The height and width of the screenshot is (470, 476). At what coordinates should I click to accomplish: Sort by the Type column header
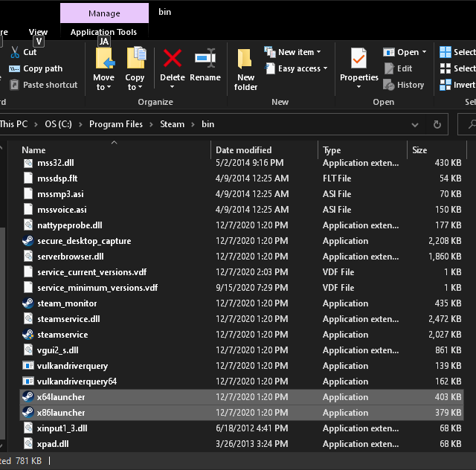[x=362, y=150]
